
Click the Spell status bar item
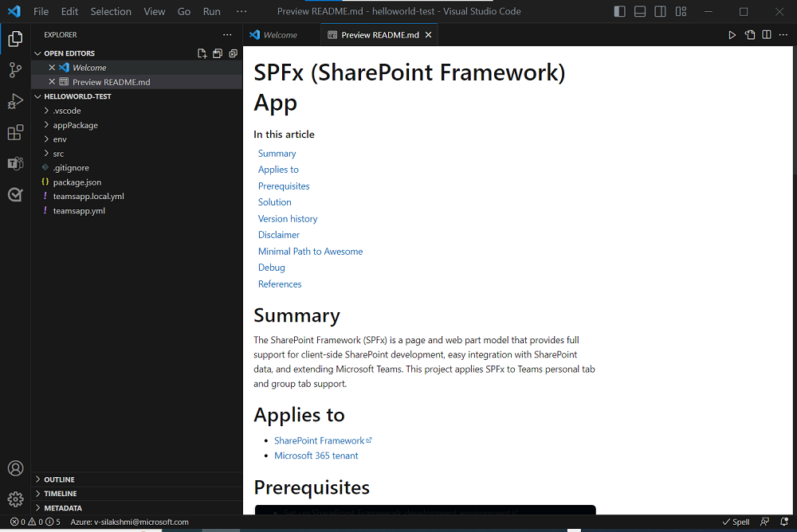pos(736,522)
